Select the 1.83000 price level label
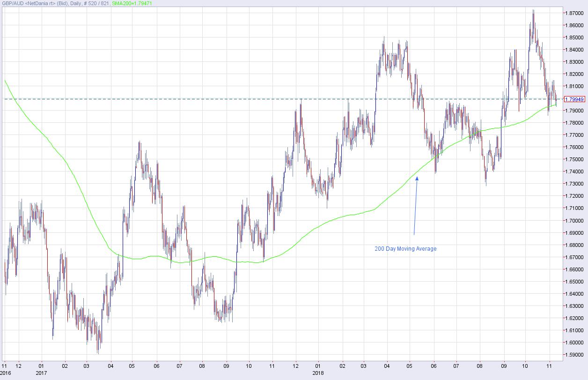 [x=574, y=62]
